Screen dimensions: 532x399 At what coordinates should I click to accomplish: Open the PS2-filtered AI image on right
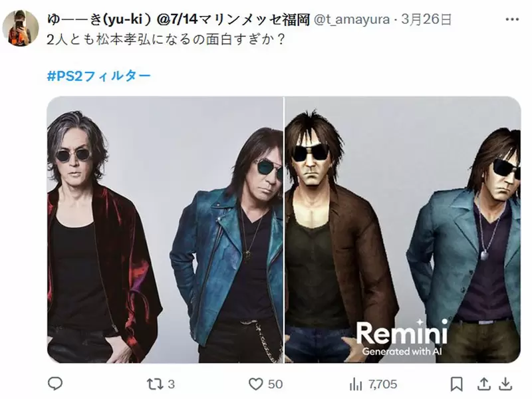coord(403,229)
